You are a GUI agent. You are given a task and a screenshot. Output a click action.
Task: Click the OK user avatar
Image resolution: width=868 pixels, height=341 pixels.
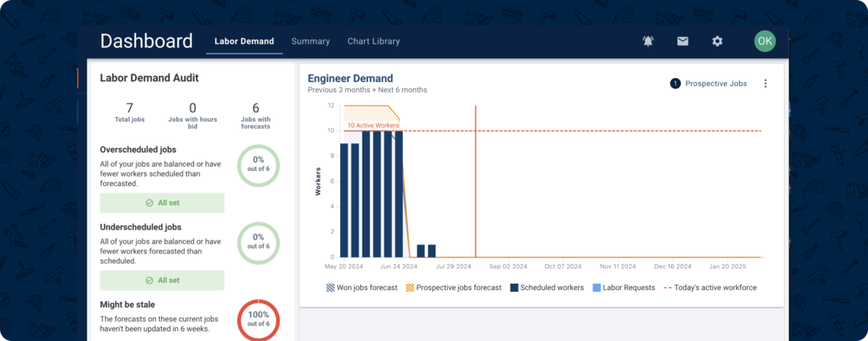(x=765, y=41)
